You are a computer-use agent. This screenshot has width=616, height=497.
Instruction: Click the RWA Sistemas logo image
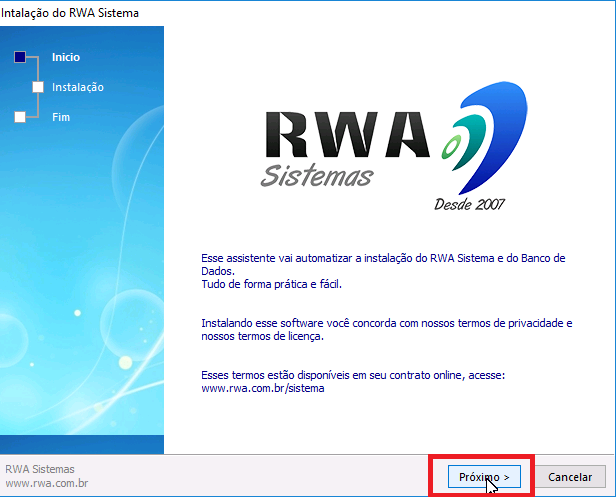pos(394,146)
